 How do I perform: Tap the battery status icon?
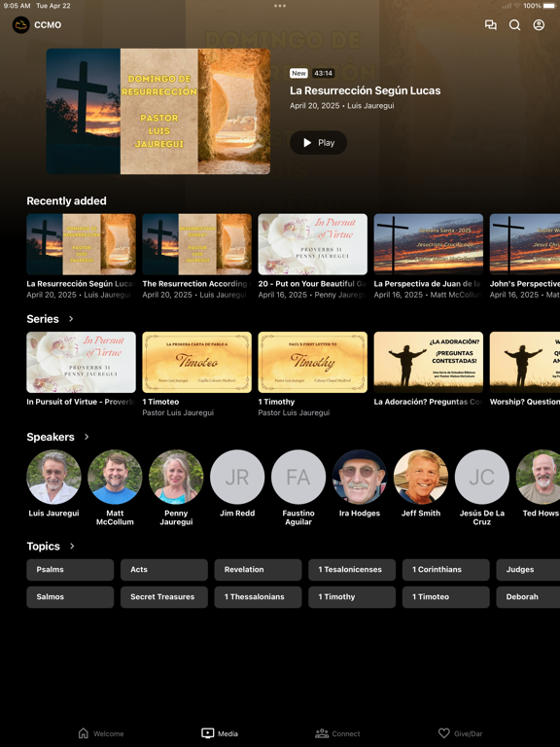(x=549, y=6)
